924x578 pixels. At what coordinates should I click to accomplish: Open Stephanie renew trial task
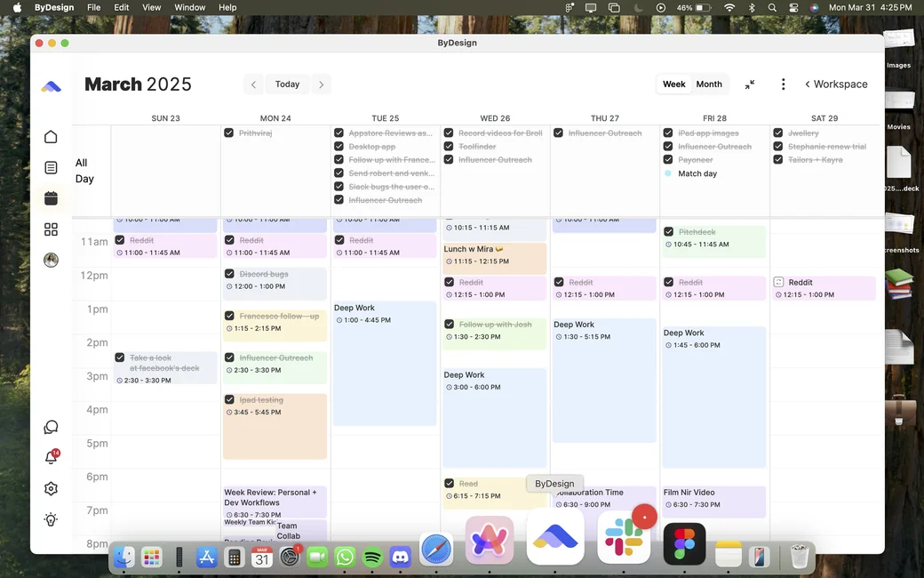point(827,146)
